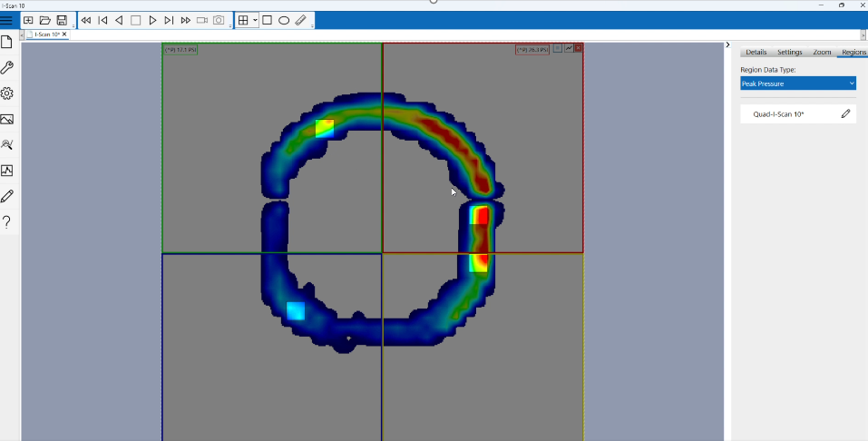868x441 pixels.
Task: Play the recording backward
Action: pos(119,21)
